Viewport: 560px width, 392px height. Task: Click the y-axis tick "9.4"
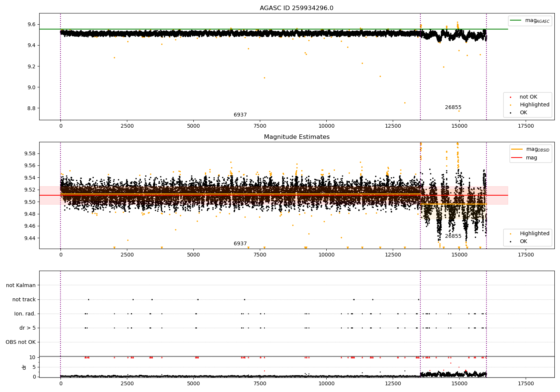[x=31, y=46]
